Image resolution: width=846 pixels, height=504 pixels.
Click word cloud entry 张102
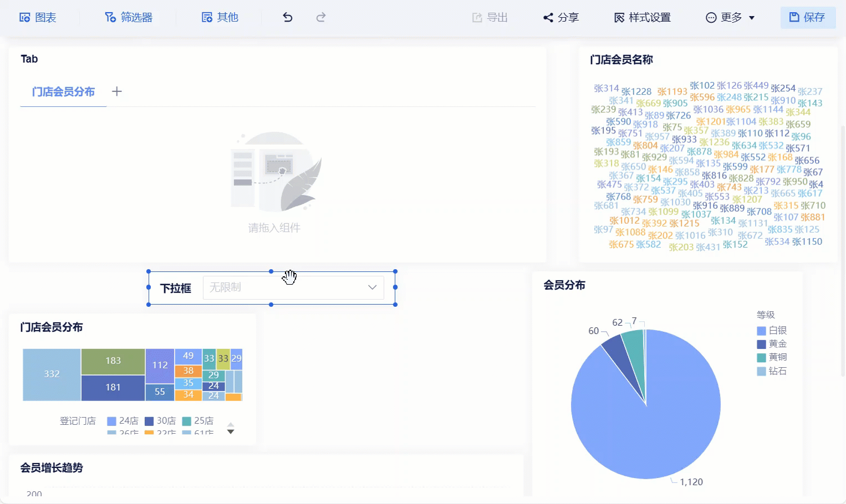point(702,85)
